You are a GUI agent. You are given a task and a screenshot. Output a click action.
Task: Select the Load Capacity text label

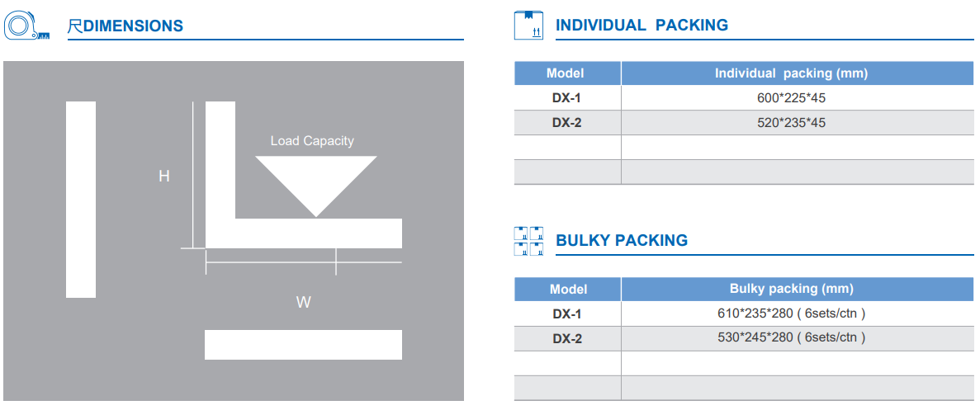pos(312,141)
